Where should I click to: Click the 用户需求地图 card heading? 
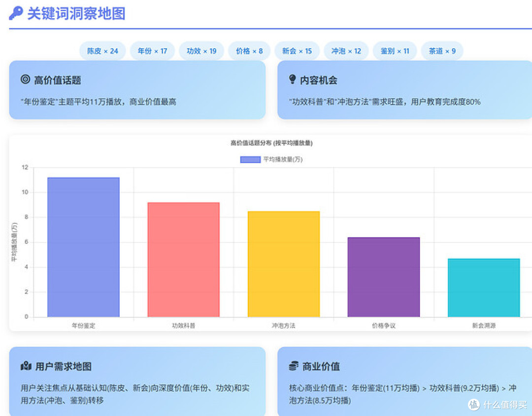[x=64, y=366]
